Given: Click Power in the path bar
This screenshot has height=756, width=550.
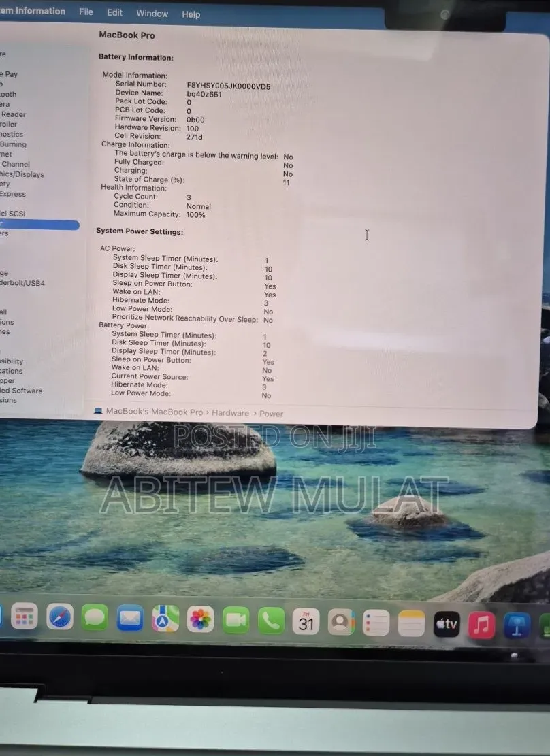Looking at the screenshot, I should tap(271, 414).
